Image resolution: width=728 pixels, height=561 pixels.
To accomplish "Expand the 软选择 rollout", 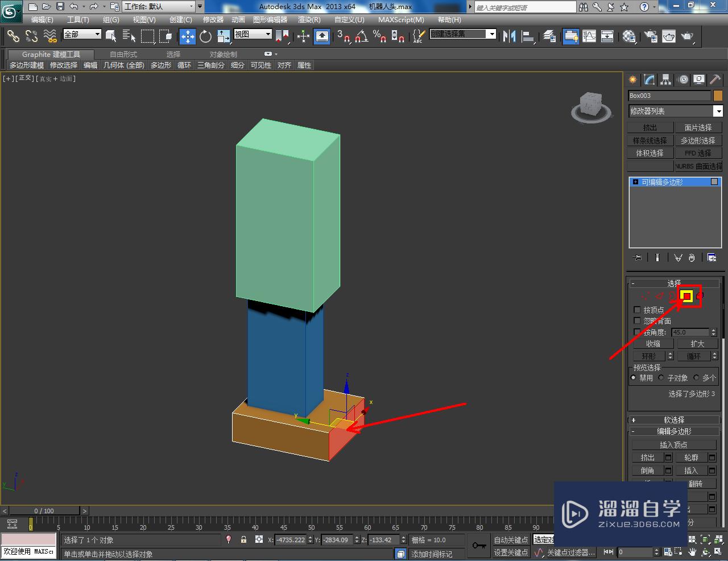I will [674, 420].
